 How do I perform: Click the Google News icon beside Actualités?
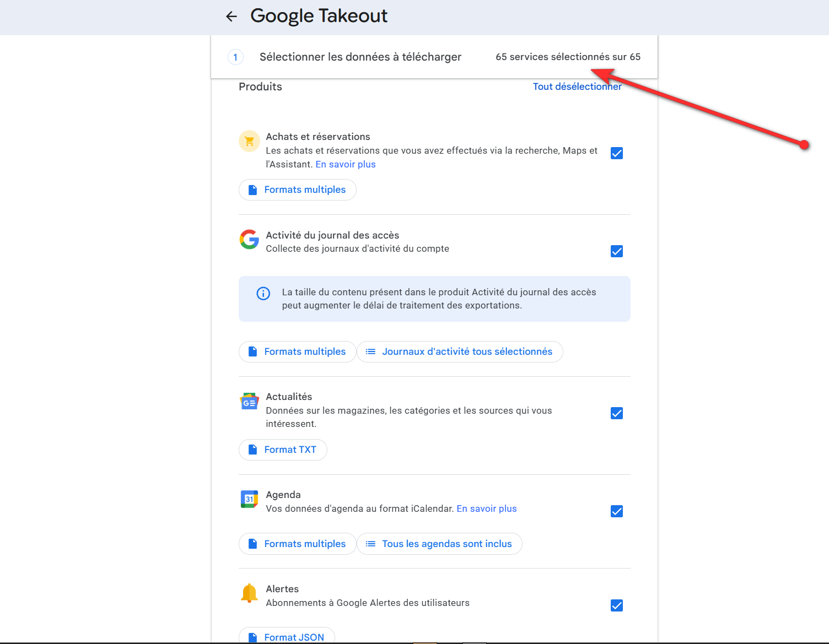coord(249,401)
